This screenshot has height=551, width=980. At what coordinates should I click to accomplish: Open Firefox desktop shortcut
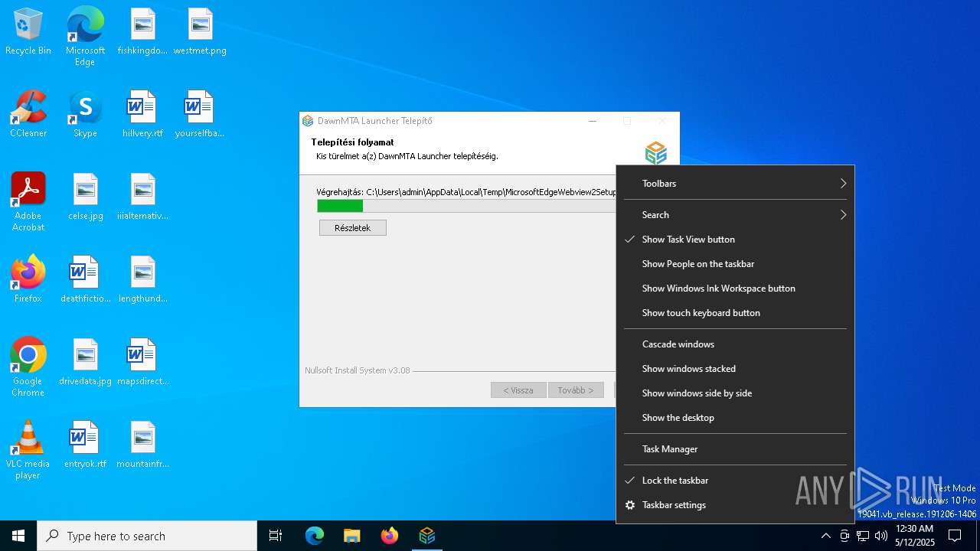[x=28, y=280]
